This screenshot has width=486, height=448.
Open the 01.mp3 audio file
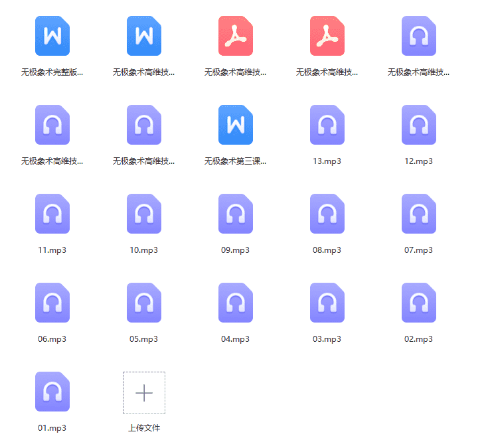click(x=52, y=392)
